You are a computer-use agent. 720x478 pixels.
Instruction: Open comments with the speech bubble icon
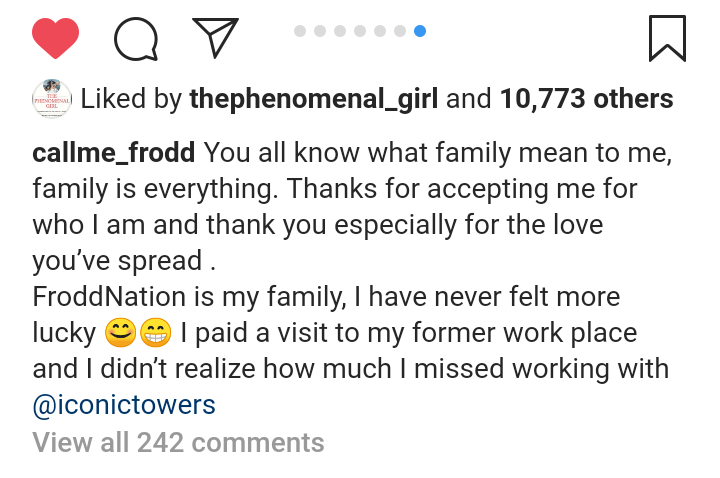point(136,39)
